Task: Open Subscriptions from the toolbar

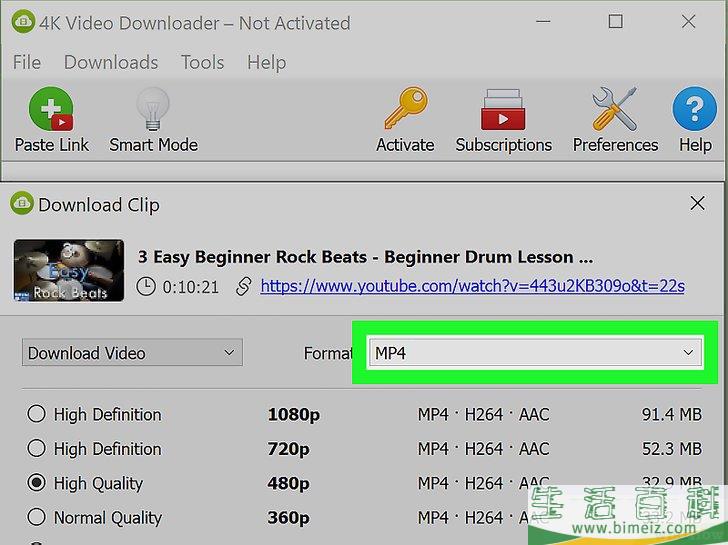Action: [503, 111]
